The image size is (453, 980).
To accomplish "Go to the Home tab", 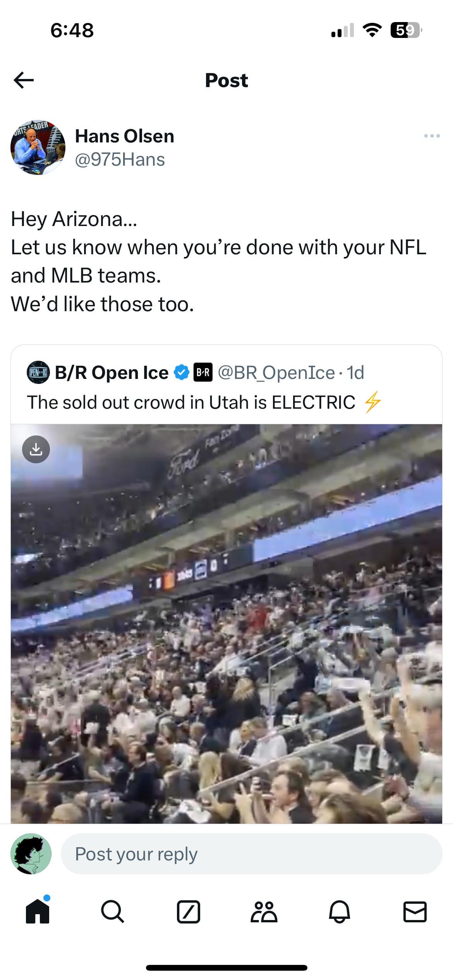I will 38,912.
